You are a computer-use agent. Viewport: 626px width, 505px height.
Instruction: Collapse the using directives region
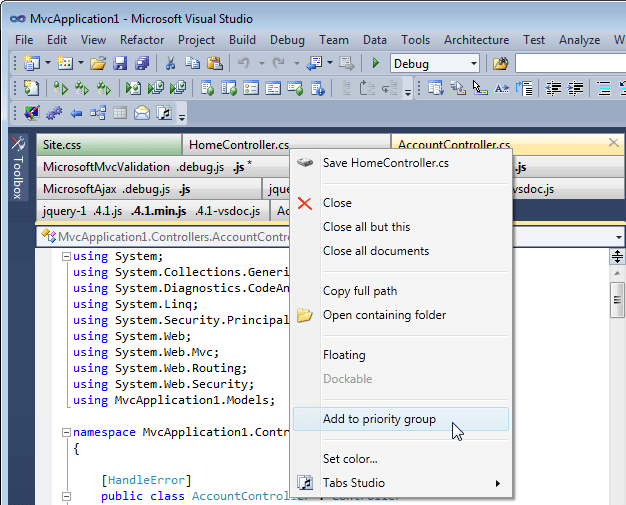66,256
